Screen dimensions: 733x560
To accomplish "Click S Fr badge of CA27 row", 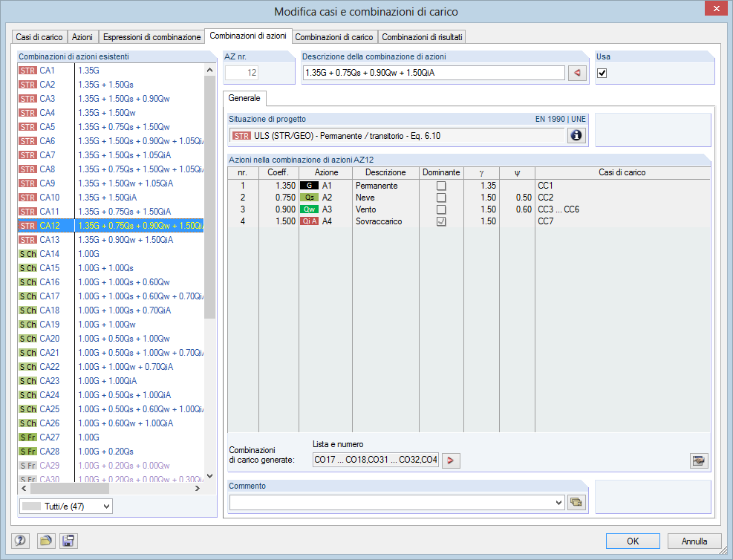I will [27, 437].
